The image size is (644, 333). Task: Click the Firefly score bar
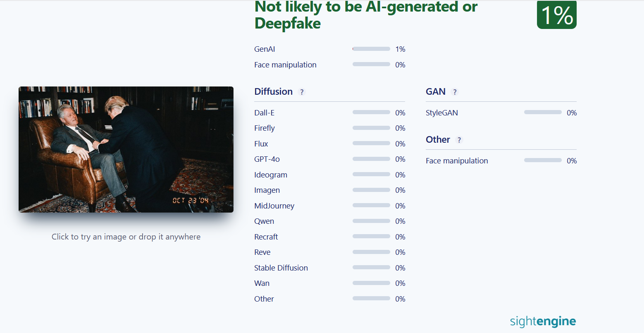click(x=371, y=128)
